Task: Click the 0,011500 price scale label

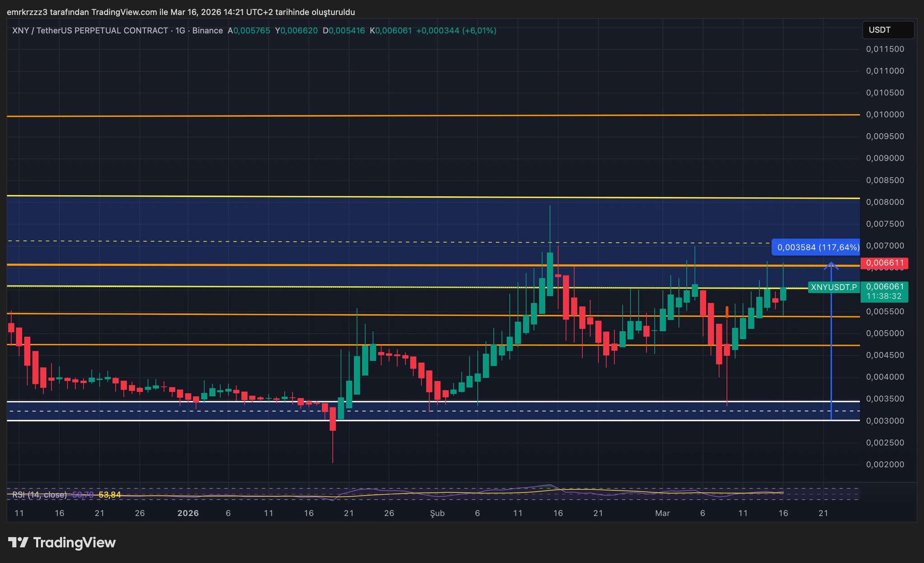Action: pos(885,49)
